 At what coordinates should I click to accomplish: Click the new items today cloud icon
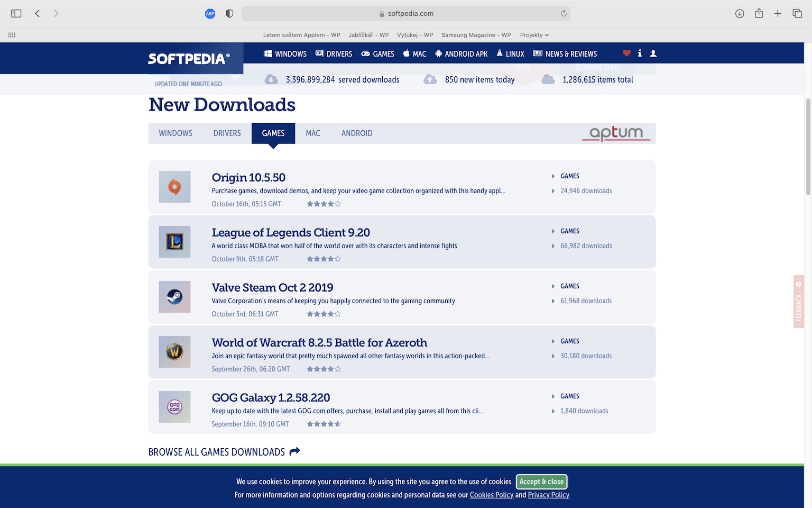(x=430, y=79)
